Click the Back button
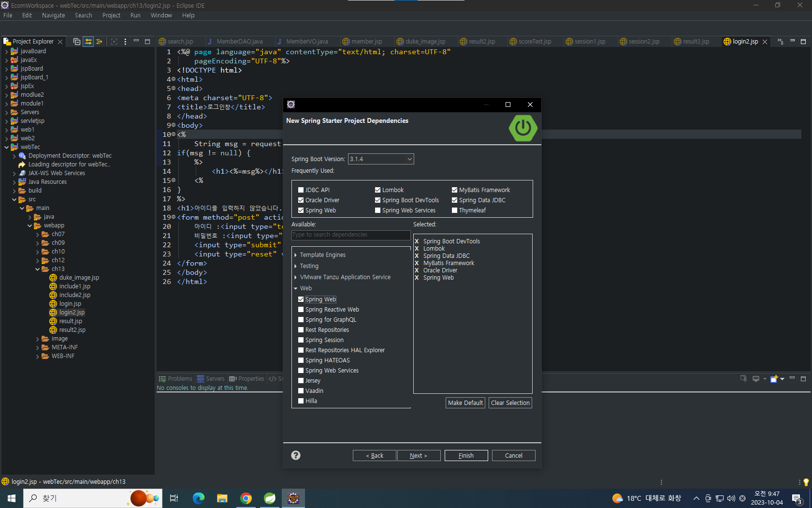The height and width of the screenshot is (508, 812). tap(375, 456)
